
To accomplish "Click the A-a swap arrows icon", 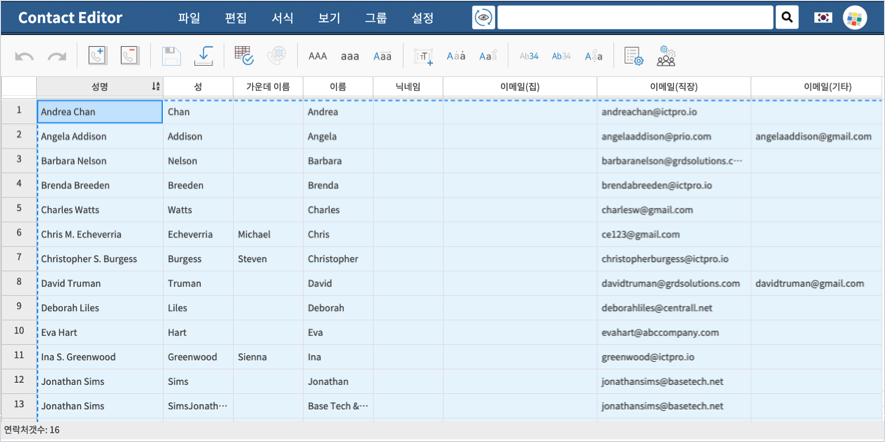I will [593, 56].
